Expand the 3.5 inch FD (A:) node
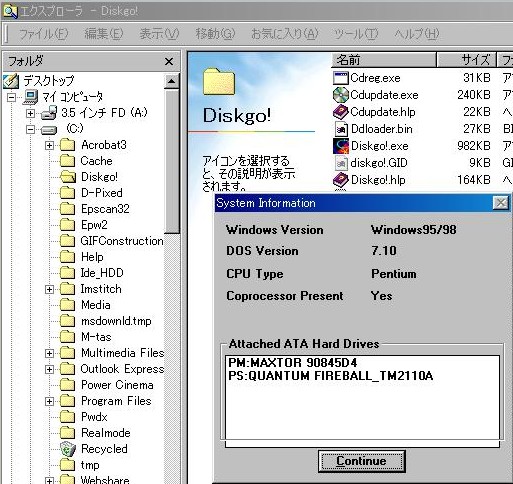Viewport: 513px width, 484px height. (x=30, y=113)
